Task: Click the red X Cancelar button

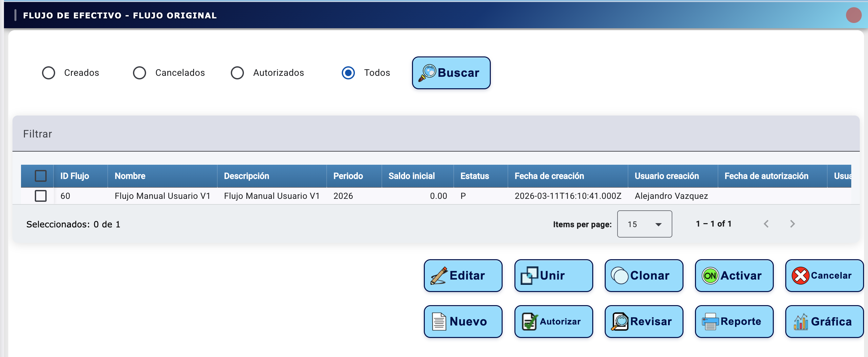Action: click(x=824, y=275)
